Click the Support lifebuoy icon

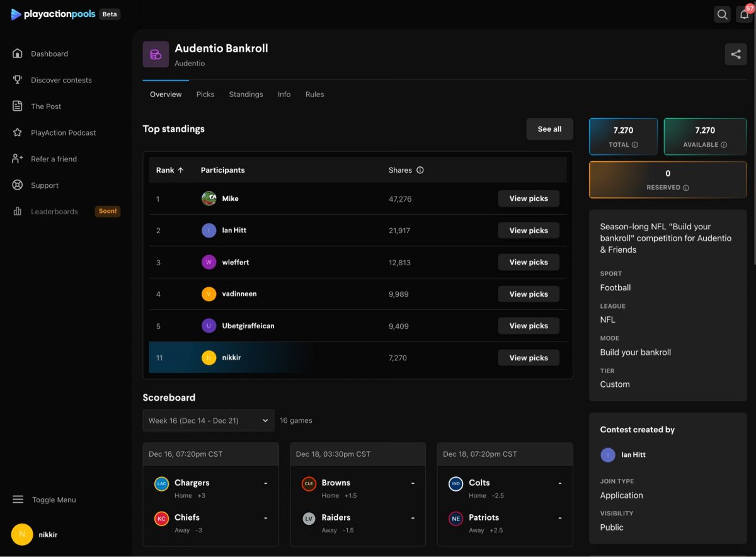[18, 185]
